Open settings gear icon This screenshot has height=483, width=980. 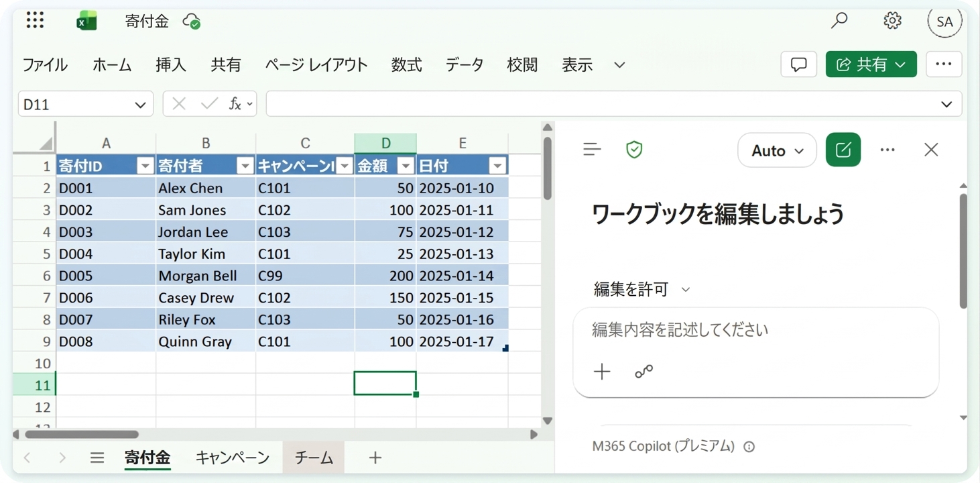click(x=892, y=21)
